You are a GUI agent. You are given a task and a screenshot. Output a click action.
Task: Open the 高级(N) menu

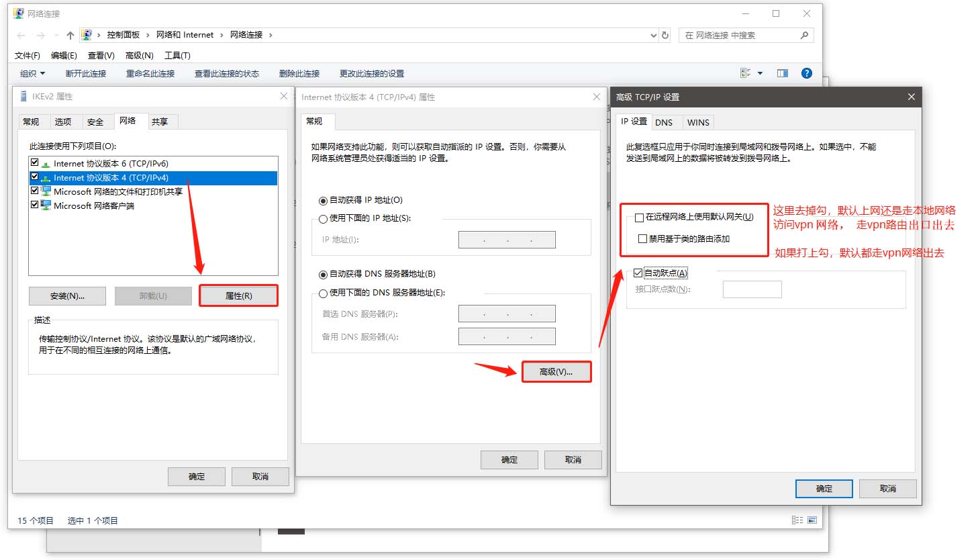click(140, 56)
